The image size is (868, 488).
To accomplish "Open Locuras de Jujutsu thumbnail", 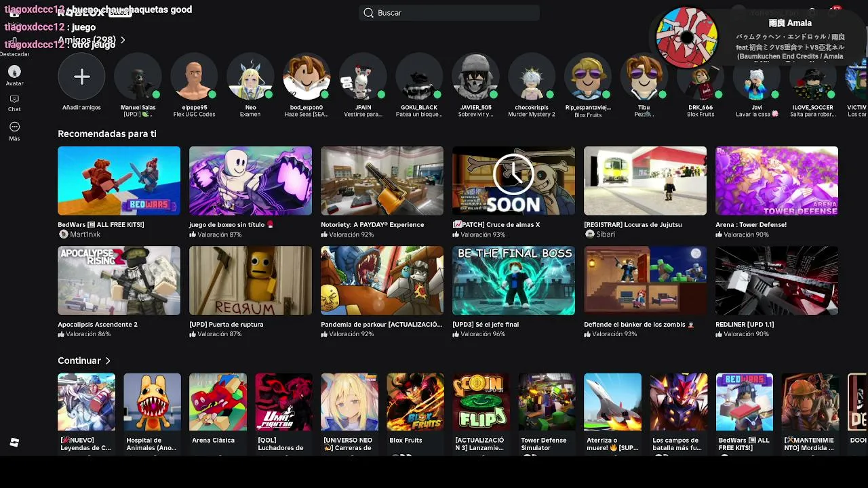I will 645,181.
